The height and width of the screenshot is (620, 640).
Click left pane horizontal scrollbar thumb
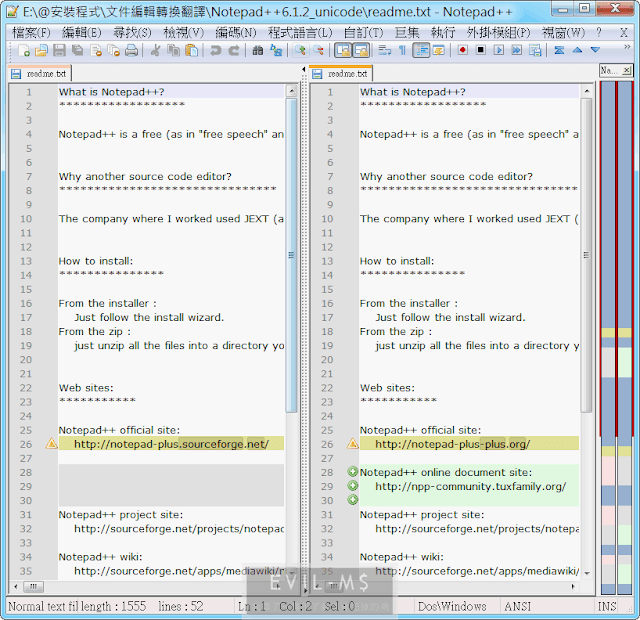[x=33, y=587]
